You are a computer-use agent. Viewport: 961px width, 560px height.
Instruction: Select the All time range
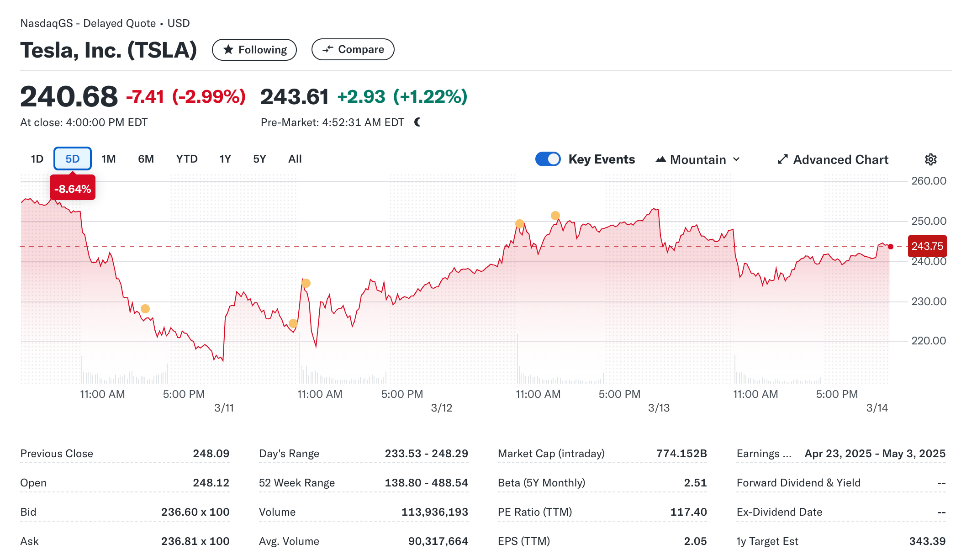tap(295, 159)
